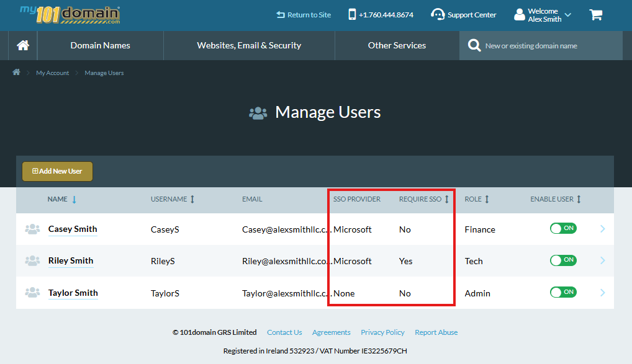Click the phone icon in the header
The image size is (632, 364).
click(351, 14)
